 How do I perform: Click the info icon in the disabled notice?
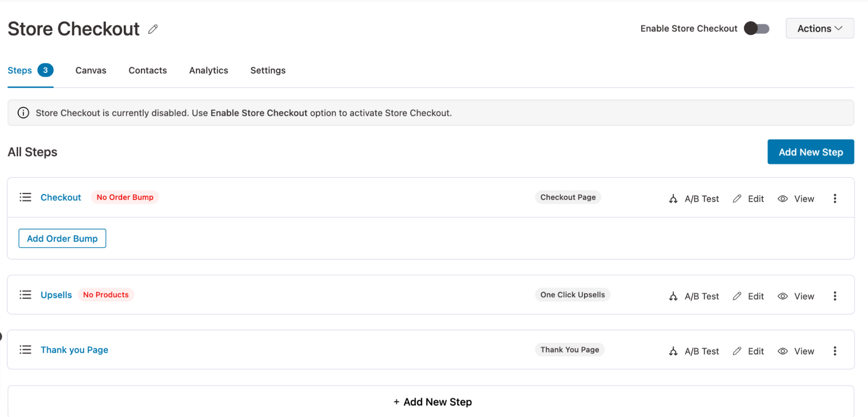(23, 113)
